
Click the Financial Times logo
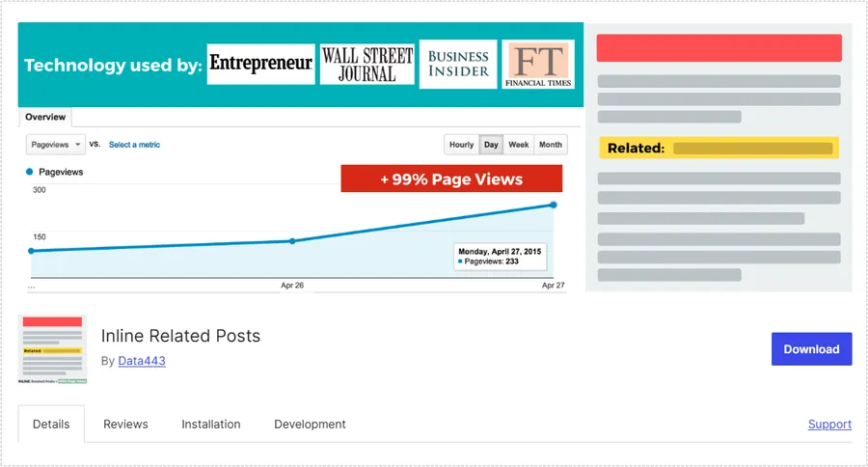pos(538,65)
